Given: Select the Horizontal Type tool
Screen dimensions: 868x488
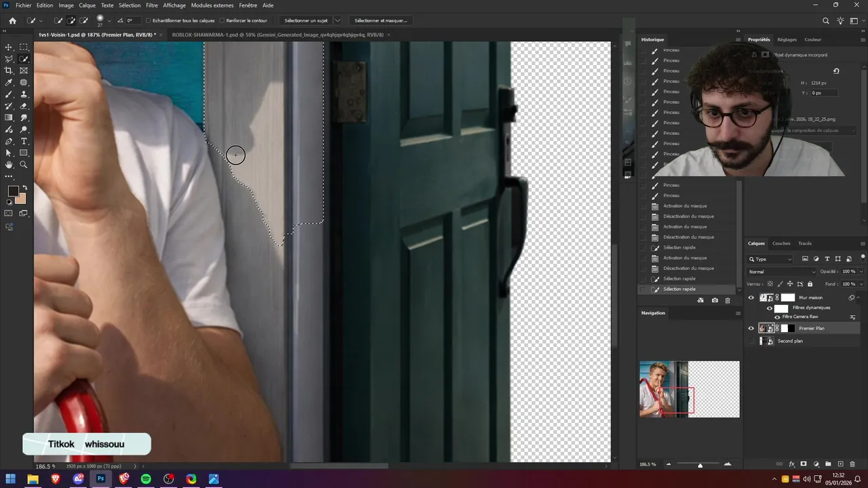Looking at the screenshot, I should tap(24, 141).
